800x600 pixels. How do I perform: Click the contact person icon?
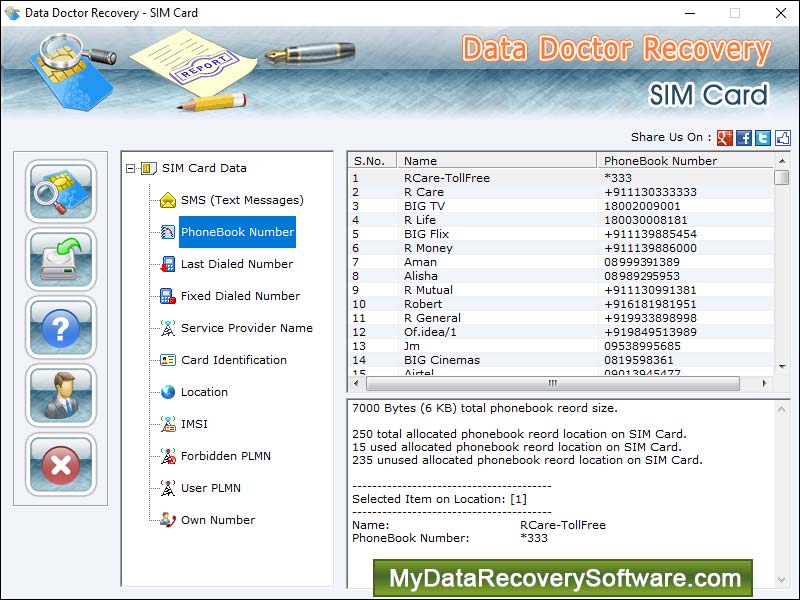(x=61, y=396)
